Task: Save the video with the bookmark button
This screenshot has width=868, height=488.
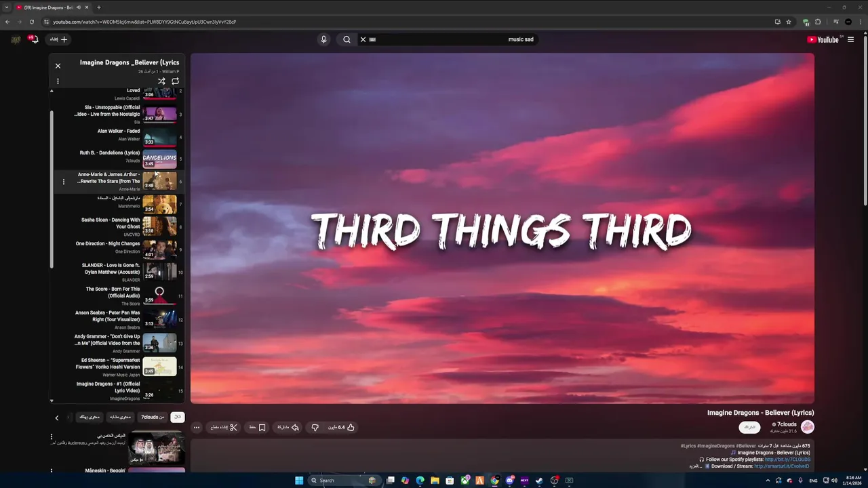Action: (x=257, y=428)
